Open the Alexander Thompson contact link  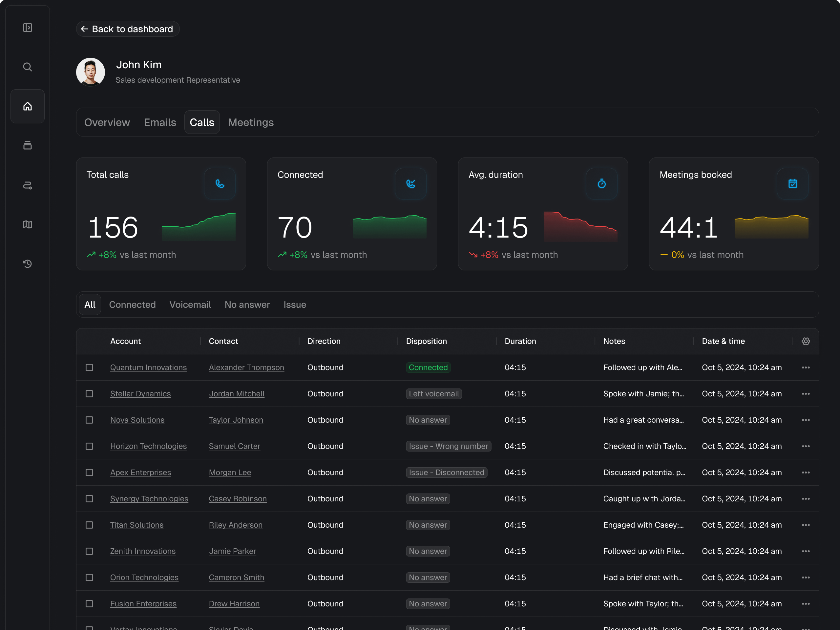(x=246, y=367)
